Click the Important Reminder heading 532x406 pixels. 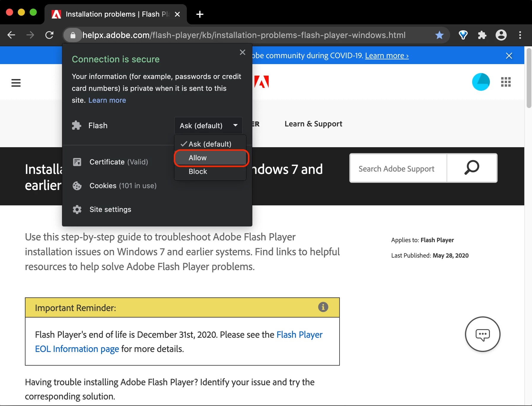coord(75,308)
